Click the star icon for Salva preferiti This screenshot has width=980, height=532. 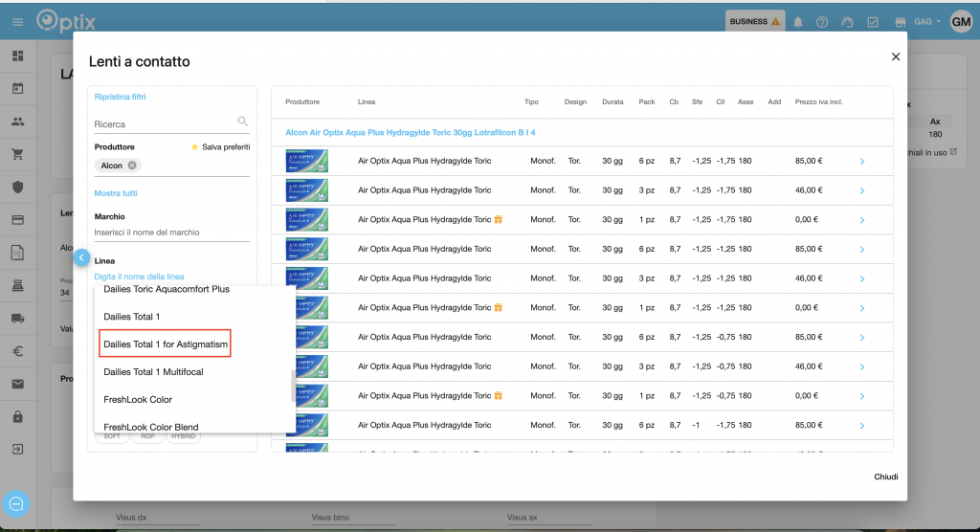[x=195, y=147]
